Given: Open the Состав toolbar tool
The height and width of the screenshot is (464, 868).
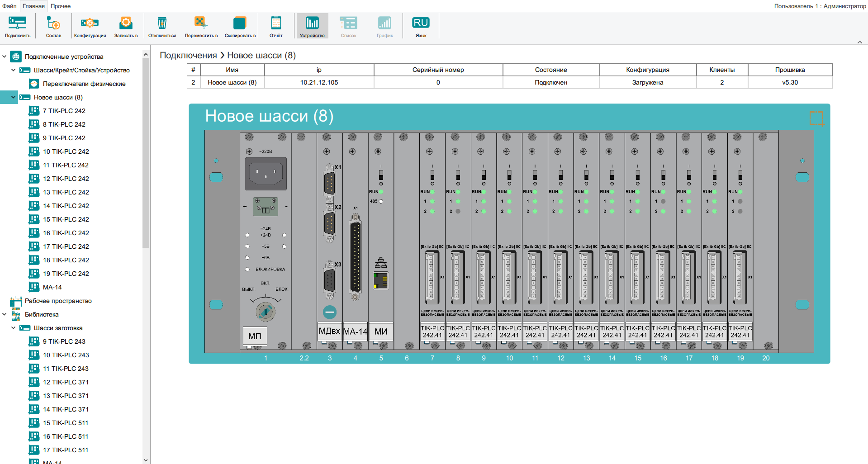Looking at the screenshot, I should click(x=53, y=27).
